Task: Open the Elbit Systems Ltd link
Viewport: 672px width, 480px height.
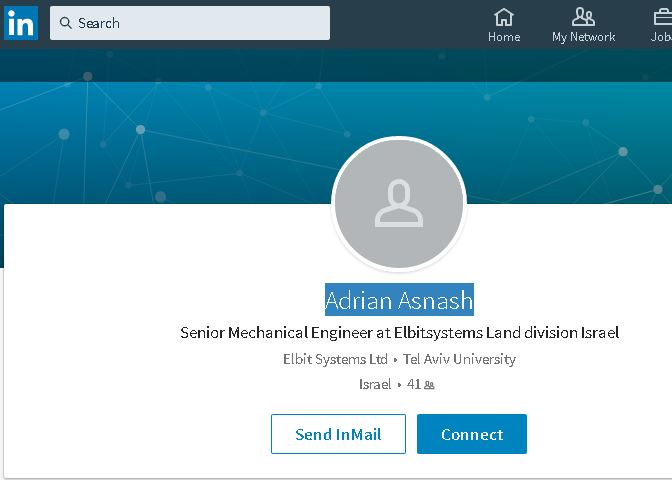Action: [x=335, y=359]
